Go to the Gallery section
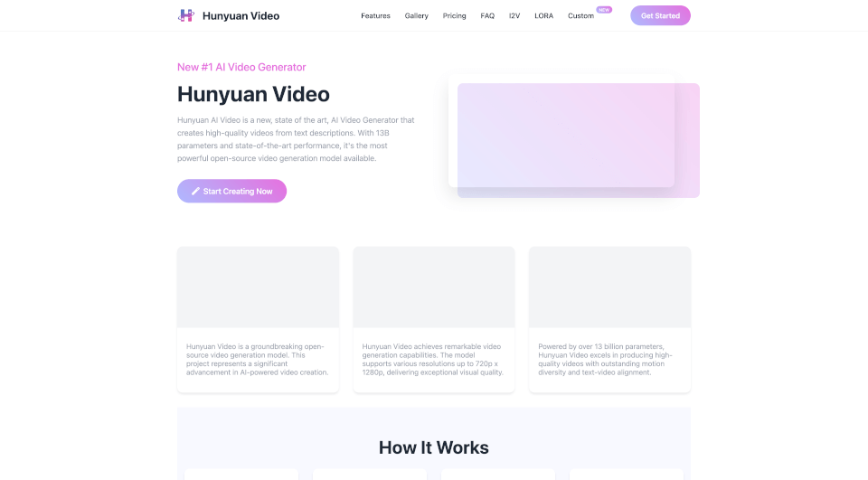This screenshot has width=868, height=480. [x=416, y=16]
